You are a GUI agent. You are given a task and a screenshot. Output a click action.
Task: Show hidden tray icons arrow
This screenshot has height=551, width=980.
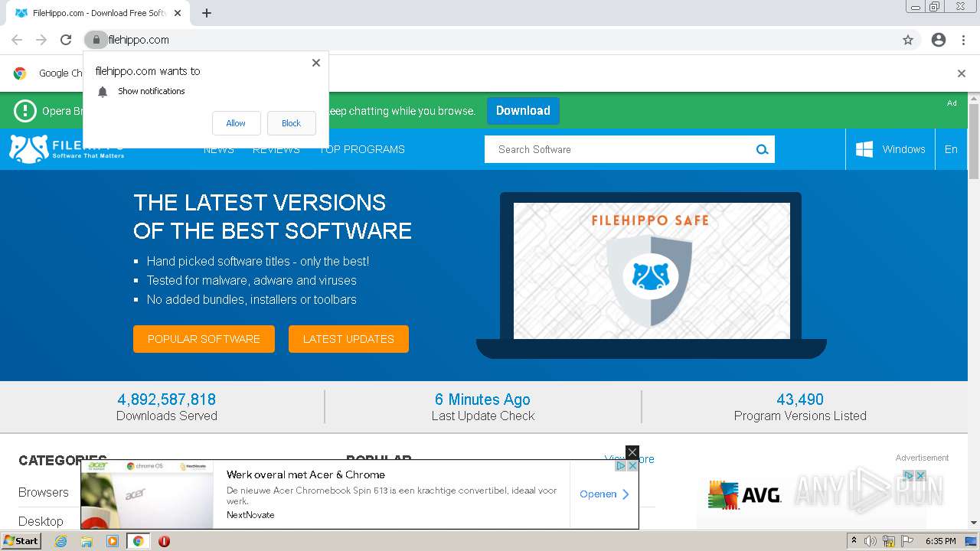[x=854, y=541]
